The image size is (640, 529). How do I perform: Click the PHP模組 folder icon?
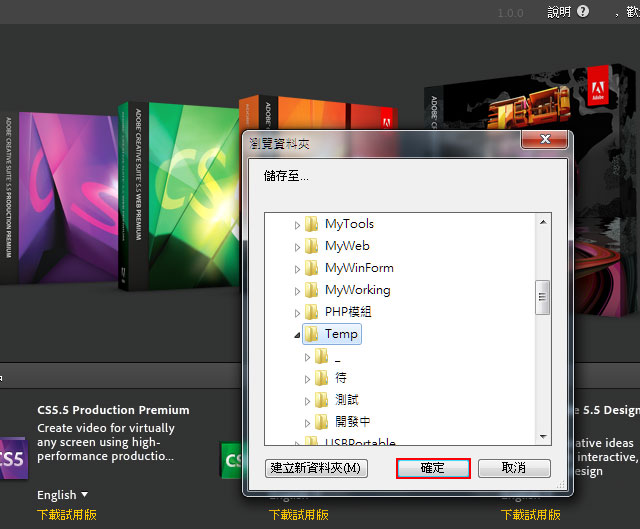312,312
